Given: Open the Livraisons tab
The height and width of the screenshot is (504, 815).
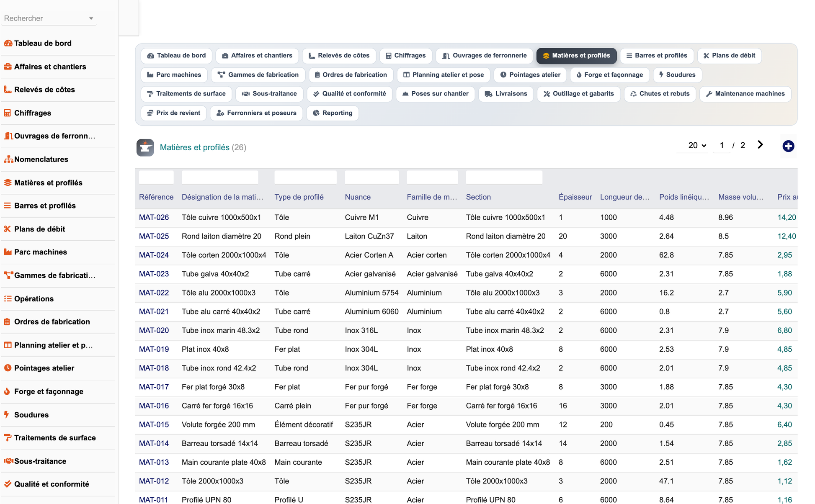Looking at the screenshot, I should pyautogui.click(x=506, y=94).
